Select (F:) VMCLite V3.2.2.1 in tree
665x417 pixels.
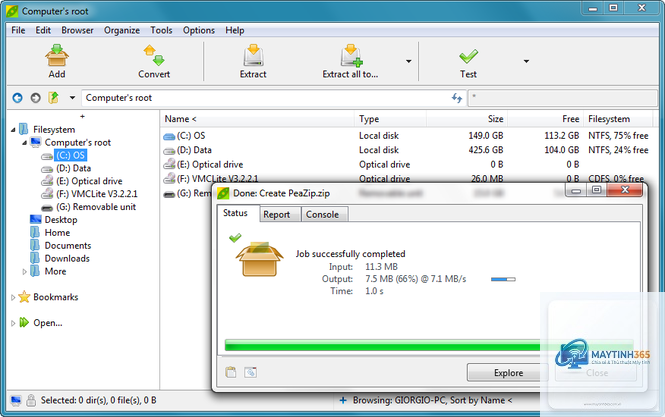pos(97,194)
